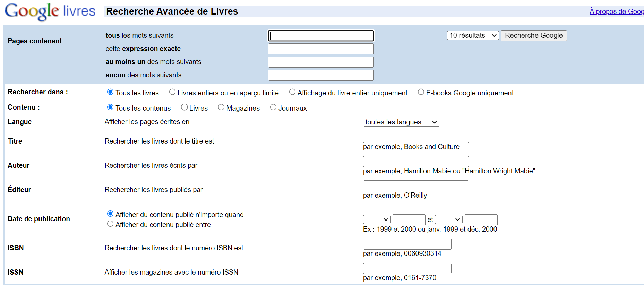Screen dimensions: 644x285
Task: Click the 'Date de publication' label
Action: pyautogui.click(x=39, y=219)
